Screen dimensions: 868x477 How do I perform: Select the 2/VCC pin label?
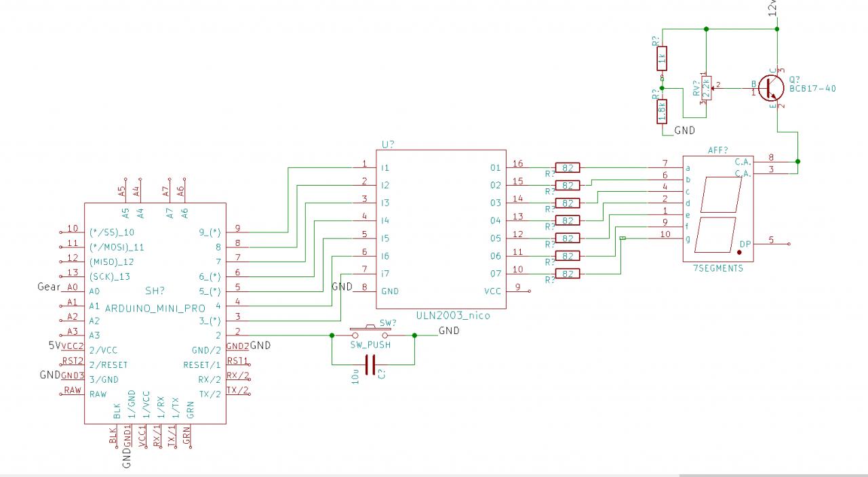103,350
